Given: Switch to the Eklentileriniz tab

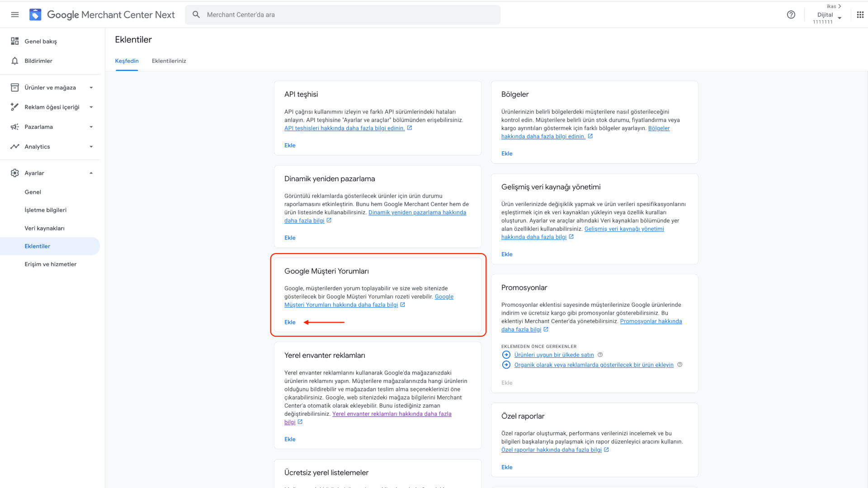Looking at the screenshot, I should [x=169, y=61].
